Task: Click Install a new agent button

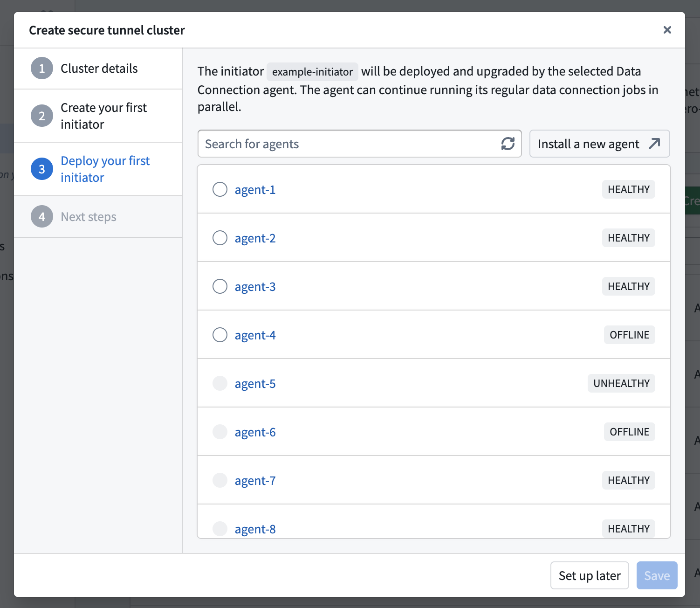Action: pos(599,144)
